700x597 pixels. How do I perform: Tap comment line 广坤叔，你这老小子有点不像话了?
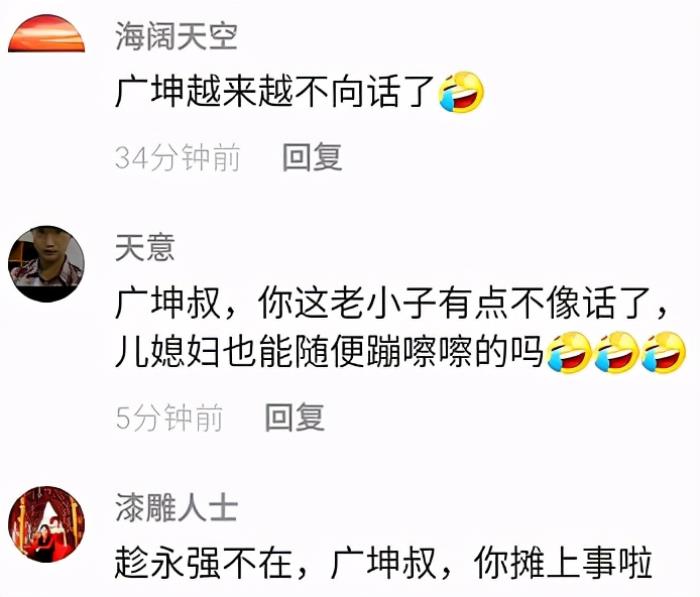[392, 303]
